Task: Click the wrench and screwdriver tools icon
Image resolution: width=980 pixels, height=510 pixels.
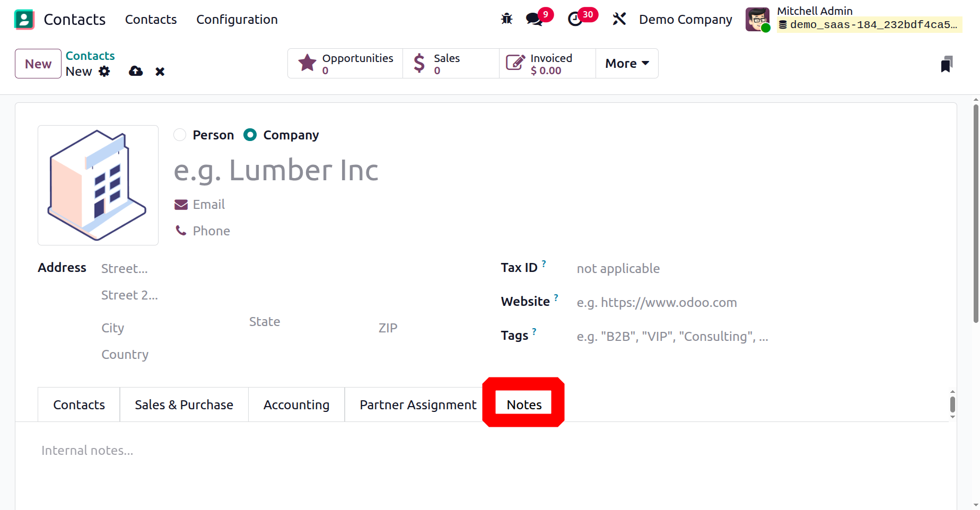Action: pyautogui.click(x=619, y=19)
